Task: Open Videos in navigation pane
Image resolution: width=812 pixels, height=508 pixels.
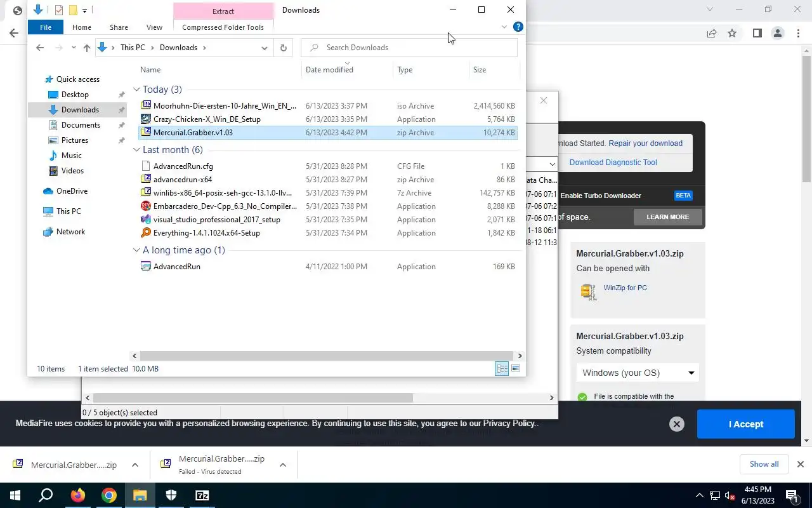Action: coord(72,171)
